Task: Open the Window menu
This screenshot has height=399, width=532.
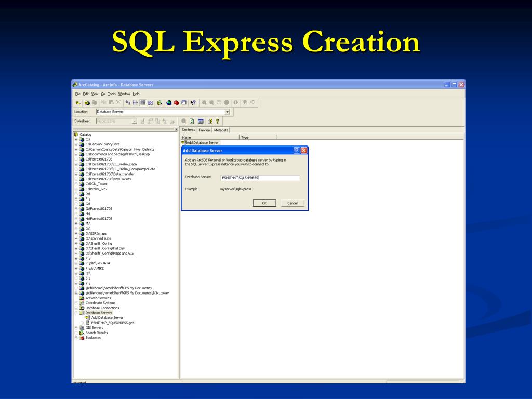Action: [x=124, y=94]
